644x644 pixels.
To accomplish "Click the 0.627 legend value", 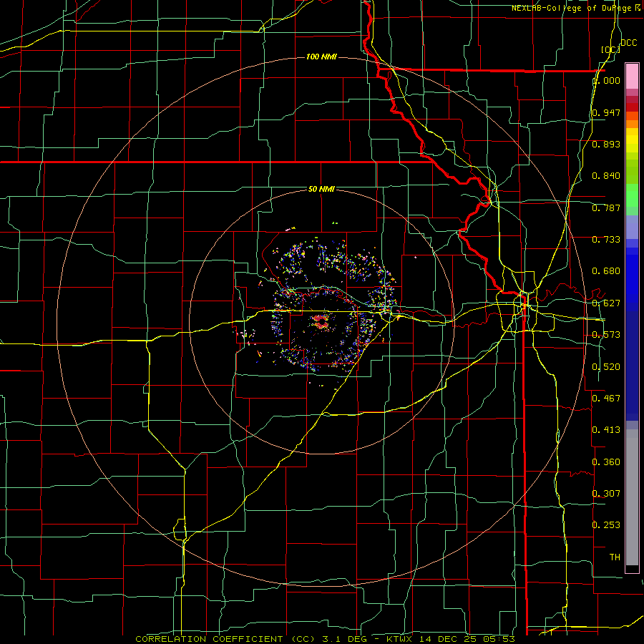I will click(x=606, y=303).
